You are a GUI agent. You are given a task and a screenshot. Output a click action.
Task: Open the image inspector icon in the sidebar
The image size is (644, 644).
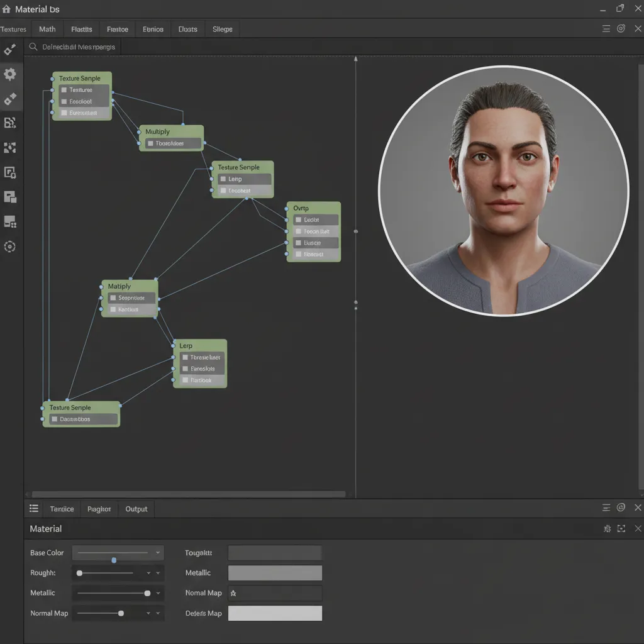(x=9, y=172)
